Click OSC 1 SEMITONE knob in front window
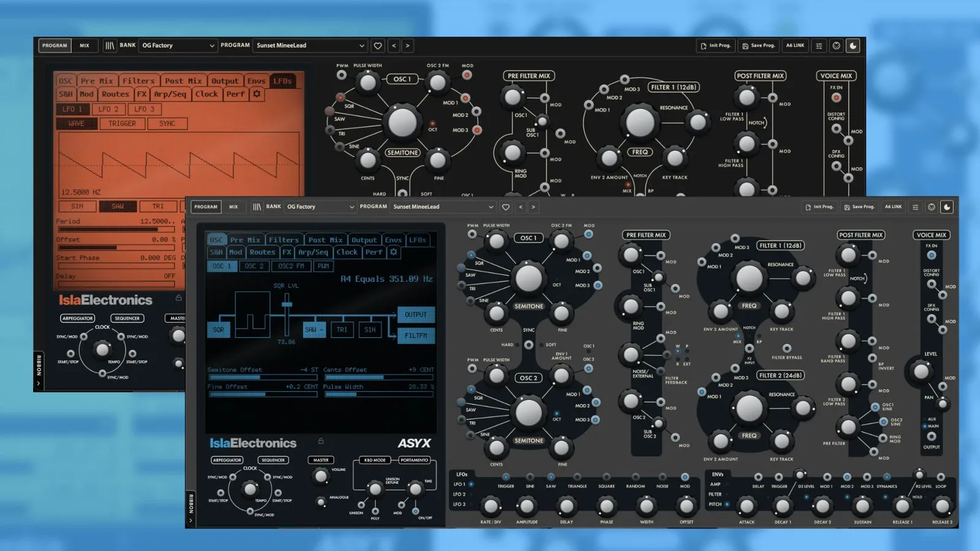This screenshot has width=980, height=551. click(528, 279)
